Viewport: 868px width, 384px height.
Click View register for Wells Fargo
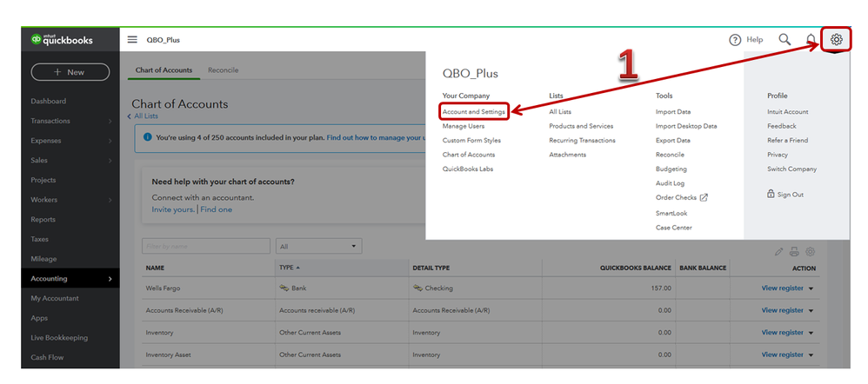[x=782, y=288]
